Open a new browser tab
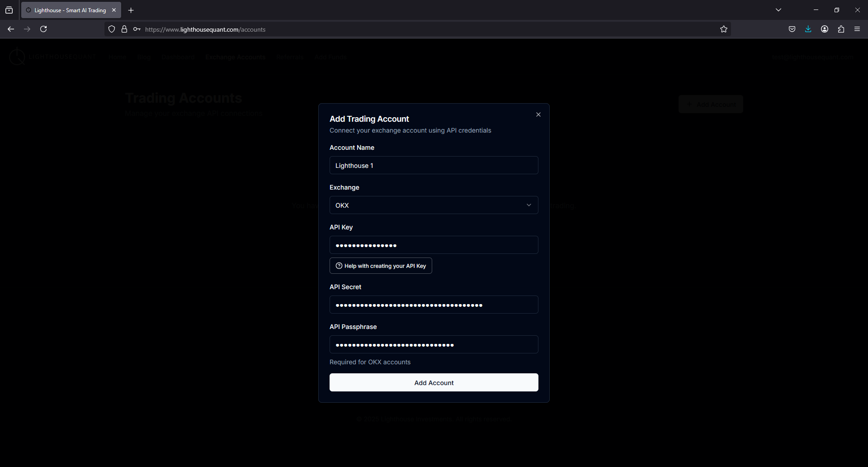The width and height of the screenshot is (868, 467). (131, 10)
